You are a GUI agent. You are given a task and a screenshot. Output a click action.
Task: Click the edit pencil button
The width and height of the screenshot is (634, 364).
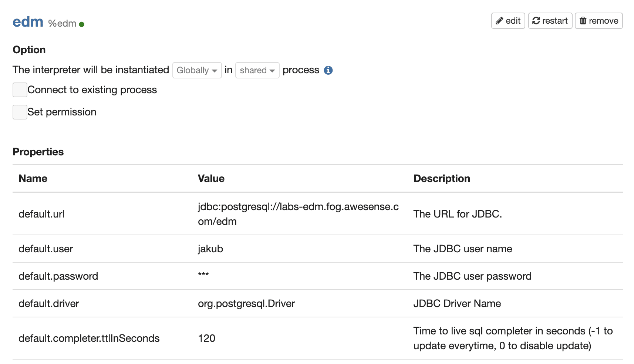pyautogui.click(x=508, y=21)
